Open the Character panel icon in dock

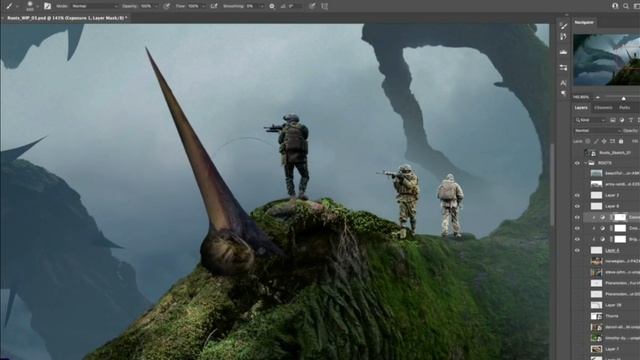(564, 83)
